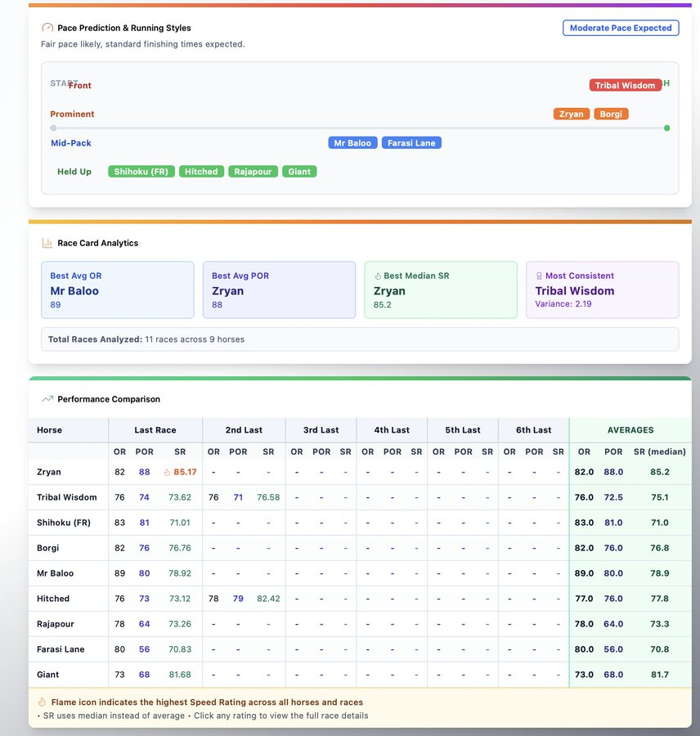Click Giant's last race SR 81.68
The width and height of the screenshot is (700, 736).
tap(180, 675)
